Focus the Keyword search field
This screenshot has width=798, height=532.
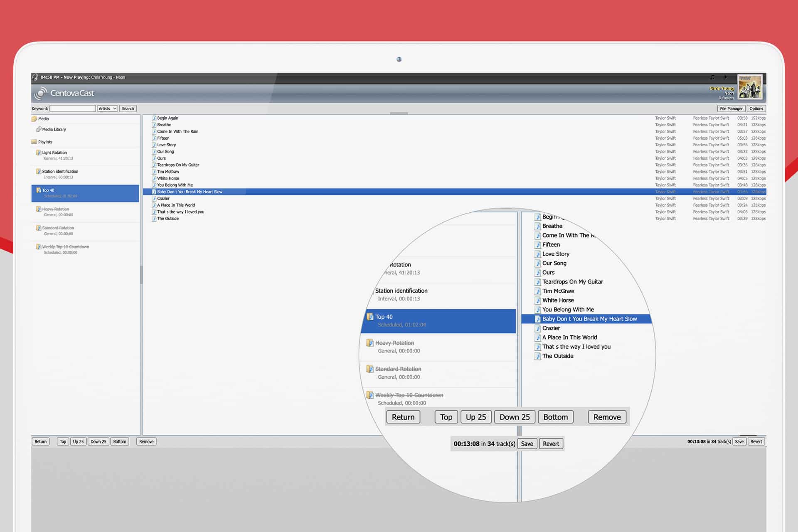coord(73,108)
